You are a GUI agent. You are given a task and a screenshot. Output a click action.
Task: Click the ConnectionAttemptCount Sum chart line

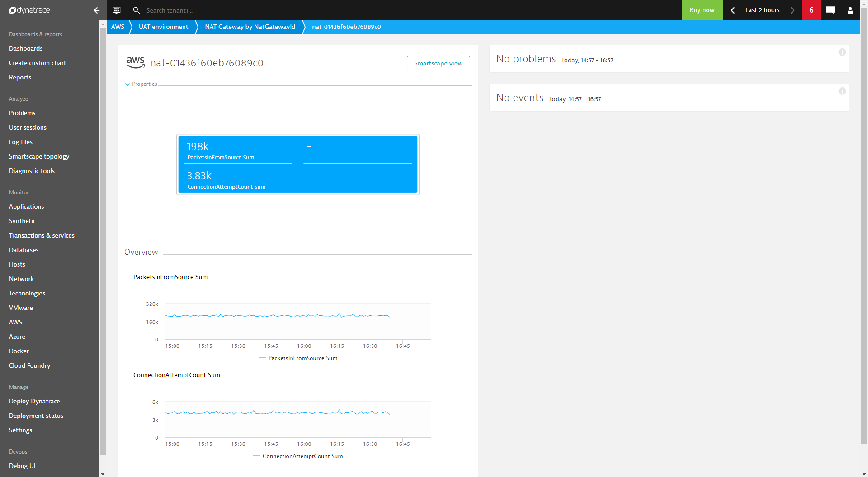click(x=278, y=412)
